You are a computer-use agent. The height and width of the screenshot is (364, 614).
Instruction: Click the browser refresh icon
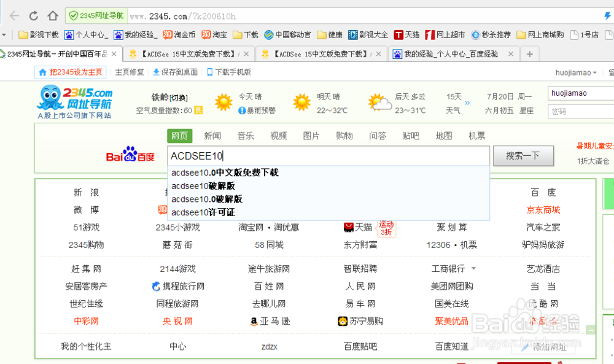34,17
